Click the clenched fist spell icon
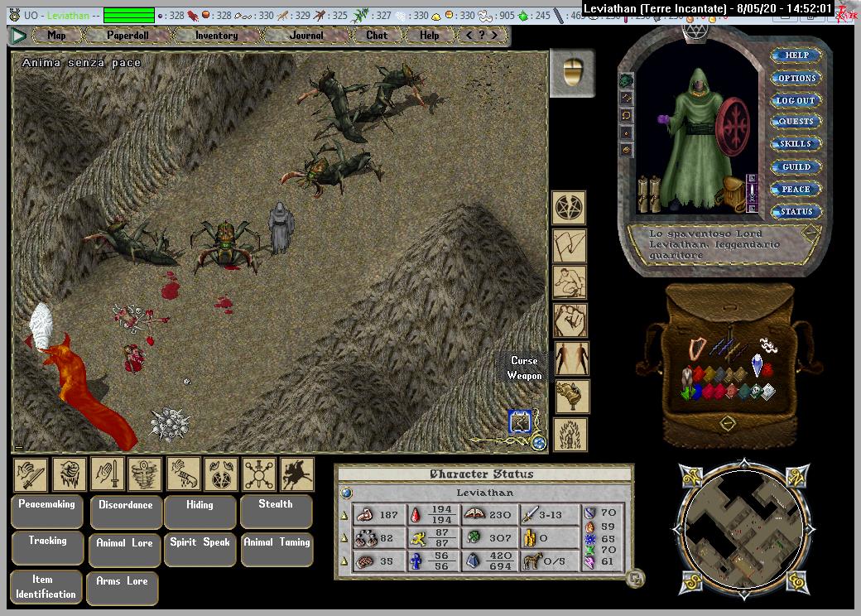The height and width of the screenshot is (616, 861). click(x=570, y=320)
